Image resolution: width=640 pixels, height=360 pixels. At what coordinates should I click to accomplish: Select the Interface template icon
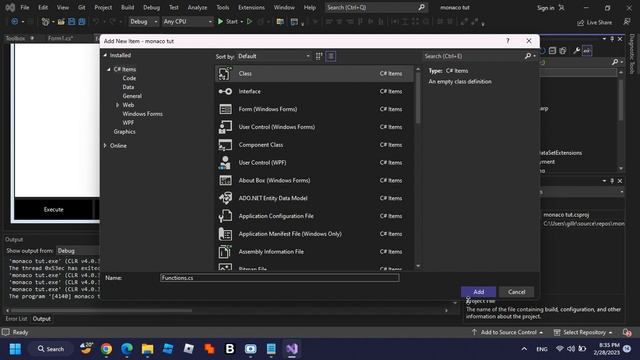[x=225, y=91]
